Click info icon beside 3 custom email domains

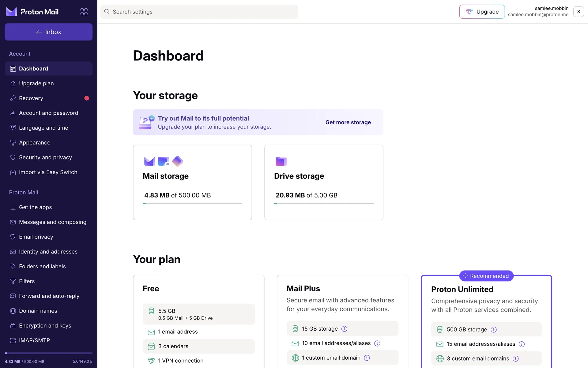(516, 359)
